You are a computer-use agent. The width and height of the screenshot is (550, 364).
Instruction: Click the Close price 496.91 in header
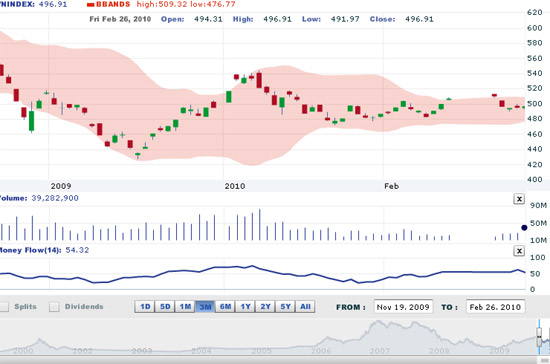(419, 19)
